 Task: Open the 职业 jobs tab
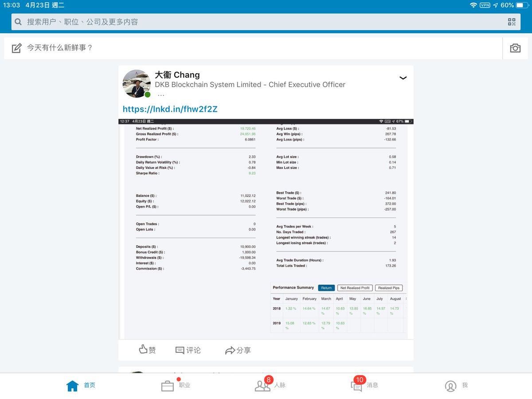(x=176, y=385)
